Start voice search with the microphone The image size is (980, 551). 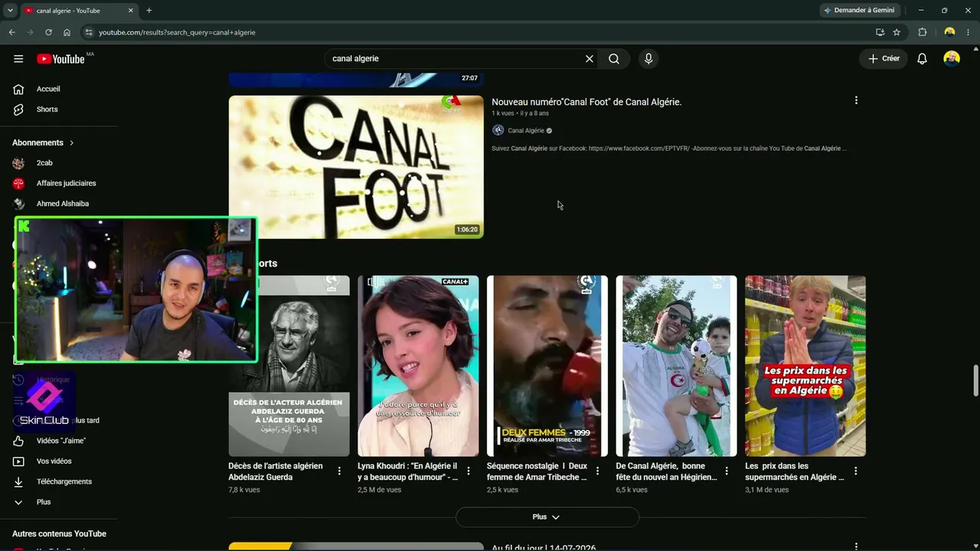(x=648, y=59)
